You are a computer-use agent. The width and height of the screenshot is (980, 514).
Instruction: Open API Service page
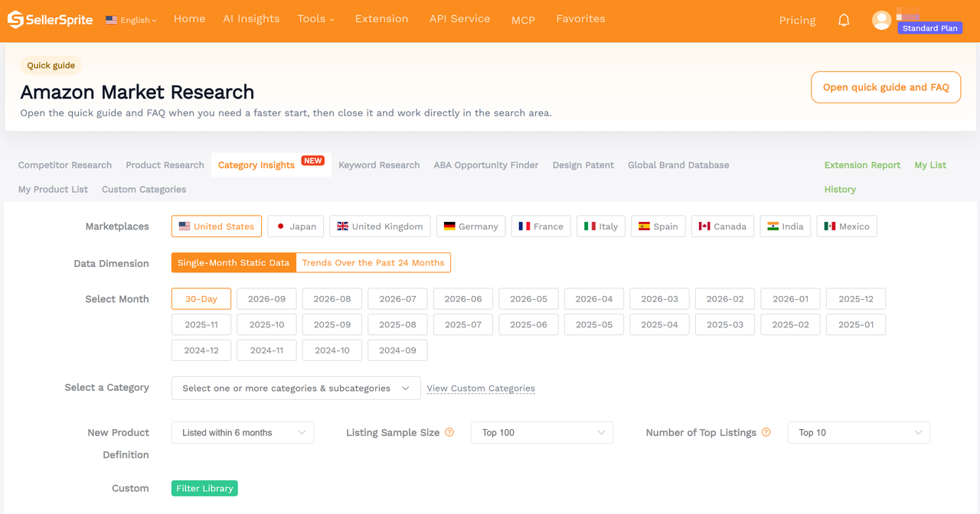459,19
